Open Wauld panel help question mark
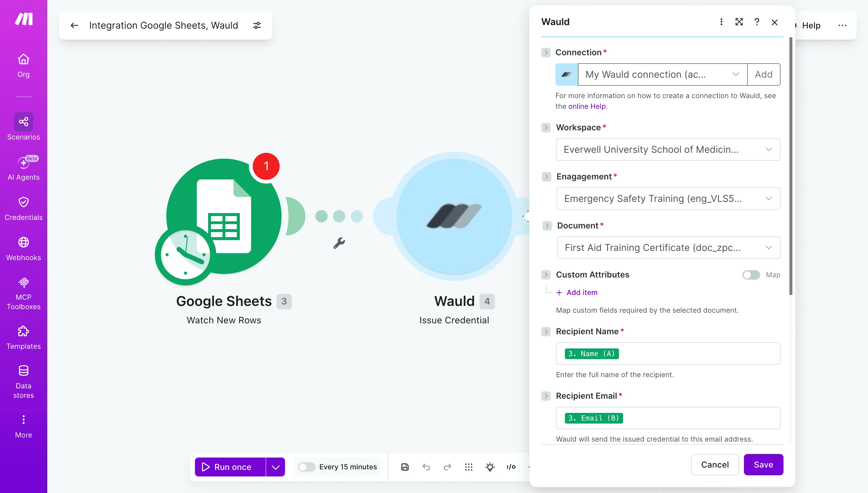This screenshot has width=868, height=493. [757, 22]
